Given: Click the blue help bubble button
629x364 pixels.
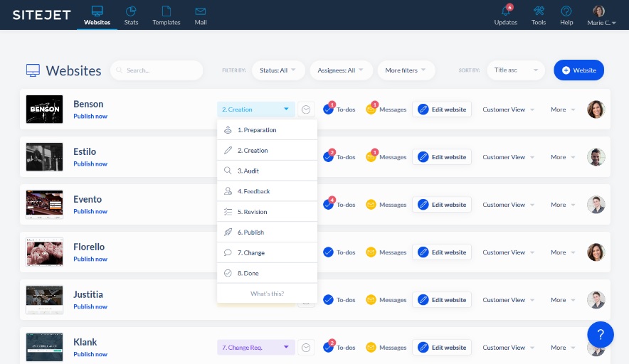Looking at the screenshot, I should (600, 334).
